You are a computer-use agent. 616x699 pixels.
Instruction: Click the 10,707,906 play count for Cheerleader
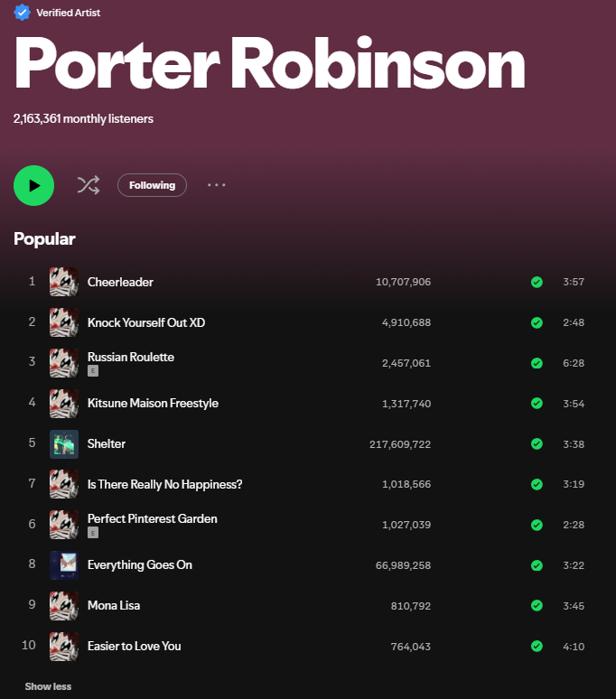[403, 282]
